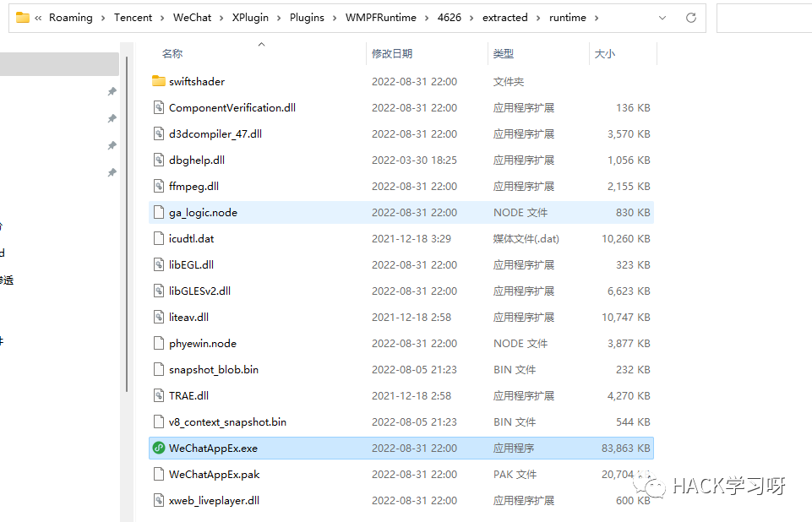812x522 pixels.
Task: Go to the XPlugin folder in the breadcrumb
Action: 250,18
